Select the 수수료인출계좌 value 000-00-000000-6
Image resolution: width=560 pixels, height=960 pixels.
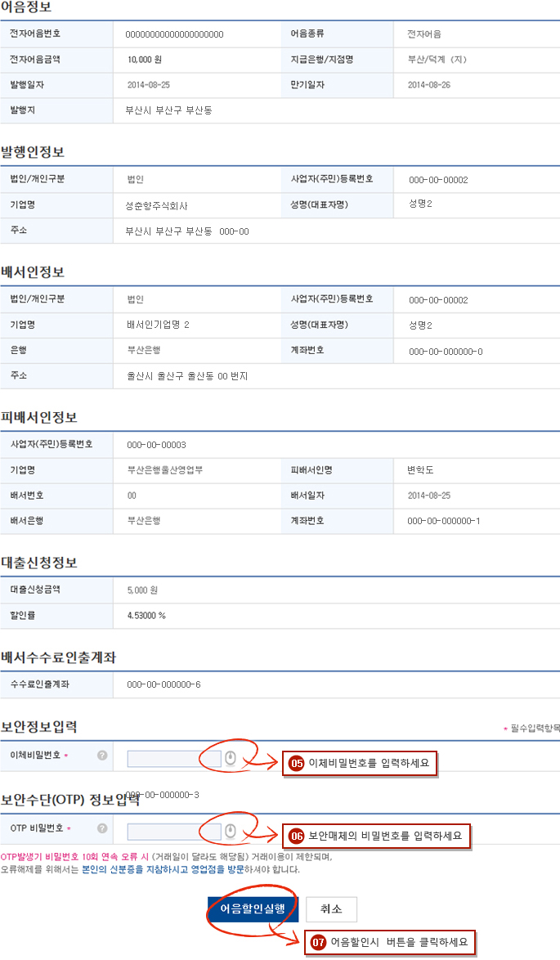(x=164, y=684)
